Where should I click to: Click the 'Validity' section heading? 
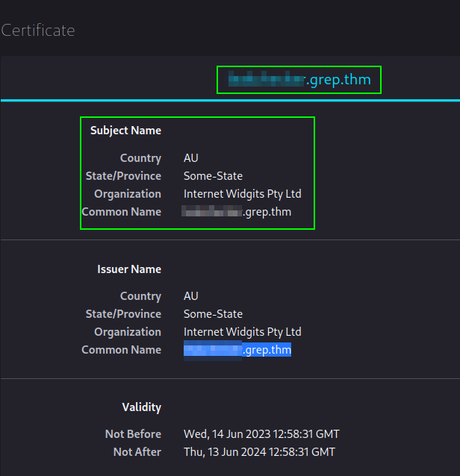142,407
